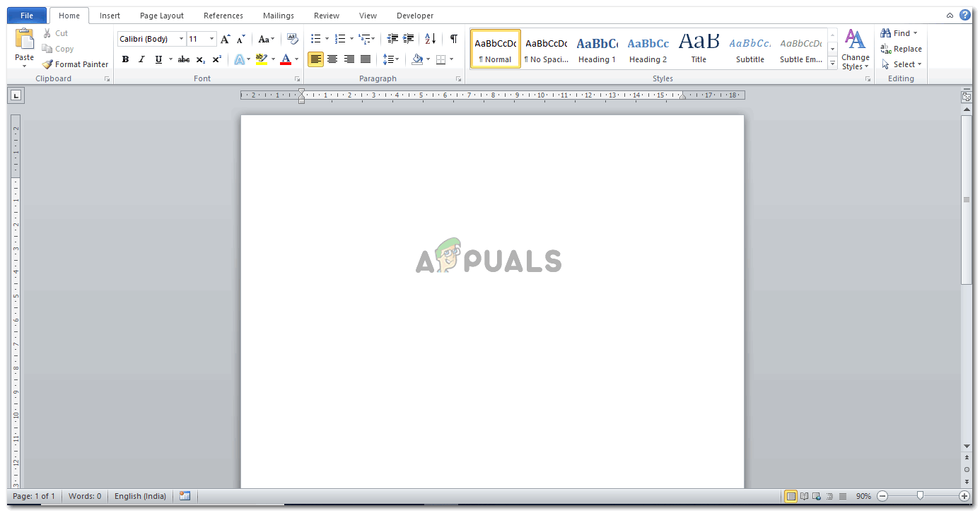Shrink the font using the Shrink Font icon
980x513 pixels.
click(241, 39)
